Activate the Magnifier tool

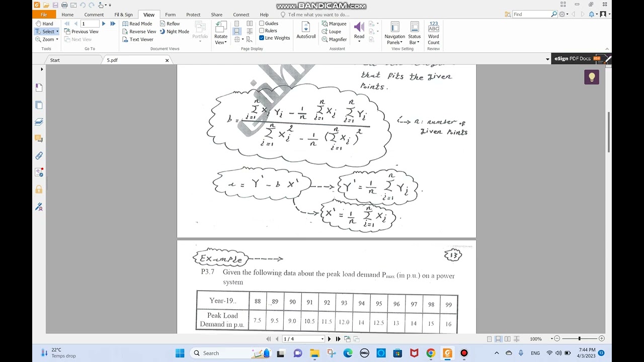coord(334,39)
